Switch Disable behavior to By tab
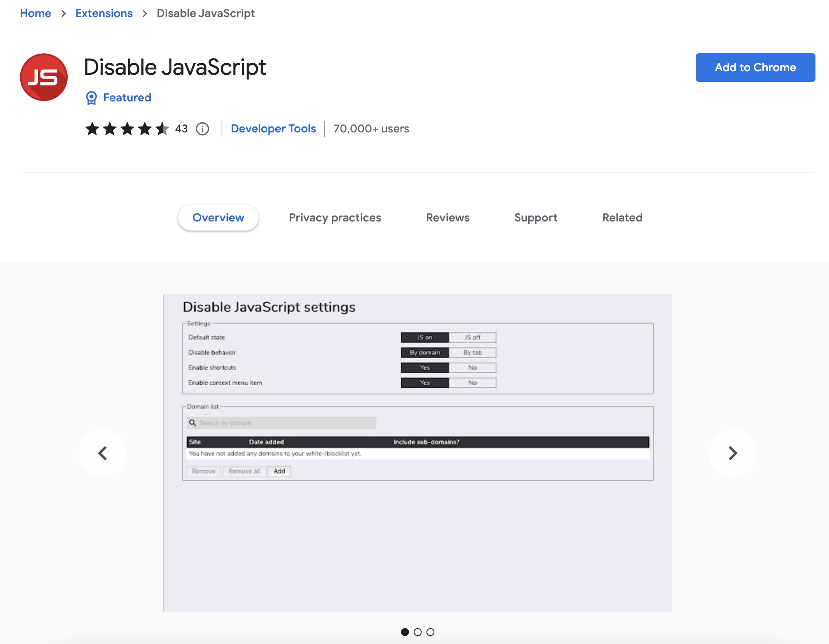Viewport: 829px width, 644px height. point(472,353)
